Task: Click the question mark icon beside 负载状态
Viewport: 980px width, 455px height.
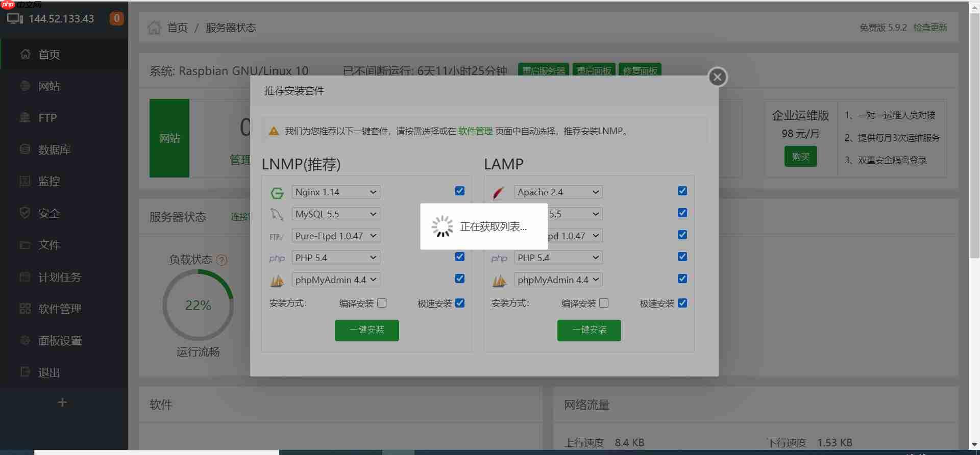Action: coord(222,260)
